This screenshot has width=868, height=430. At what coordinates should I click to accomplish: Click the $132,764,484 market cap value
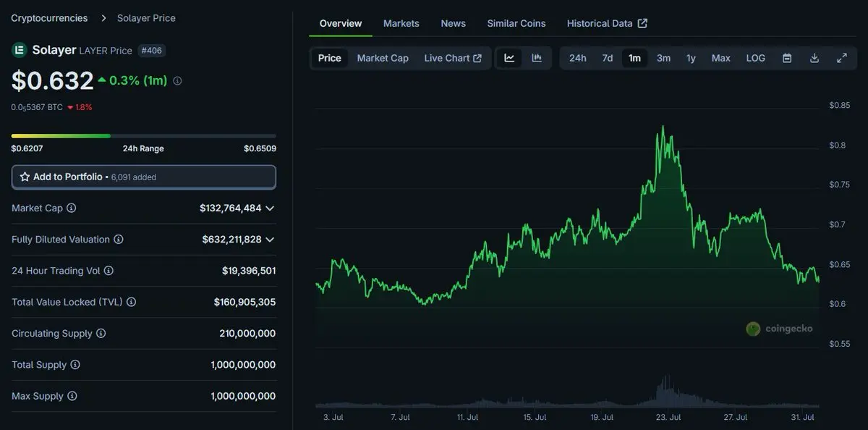(x=231, y=208)
